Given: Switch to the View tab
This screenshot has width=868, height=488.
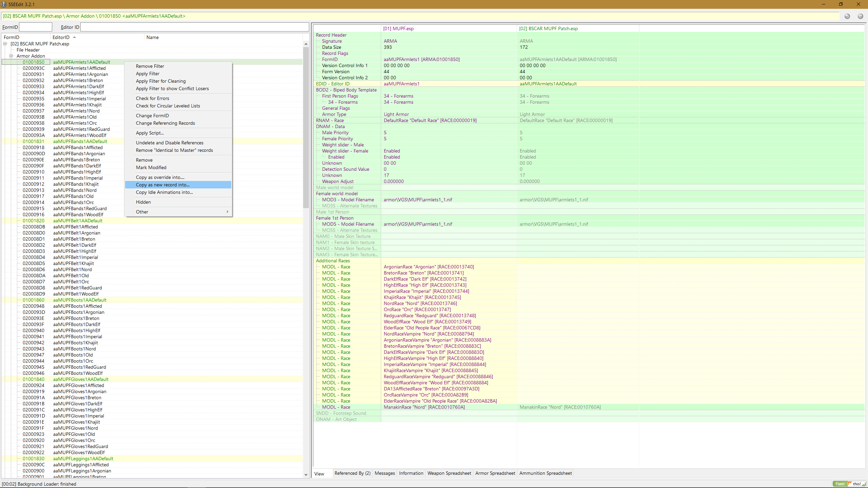Looking at the screenshot, I should pos(319,474).
